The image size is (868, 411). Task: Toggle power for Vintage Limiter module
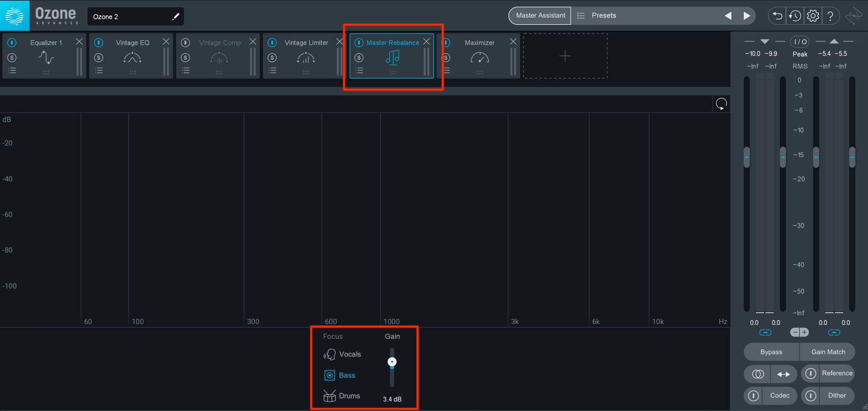272,42
